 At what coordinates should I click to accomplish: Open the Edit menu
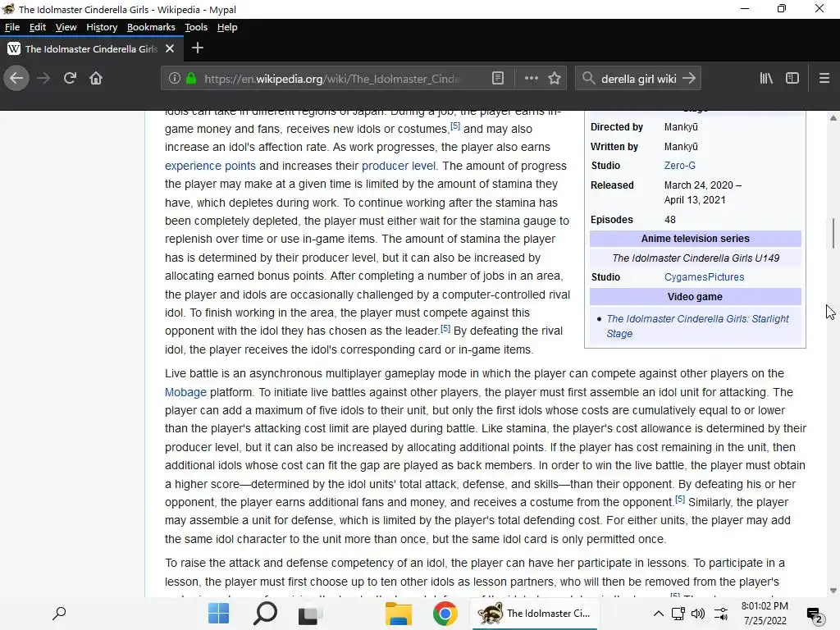point(38,27)
